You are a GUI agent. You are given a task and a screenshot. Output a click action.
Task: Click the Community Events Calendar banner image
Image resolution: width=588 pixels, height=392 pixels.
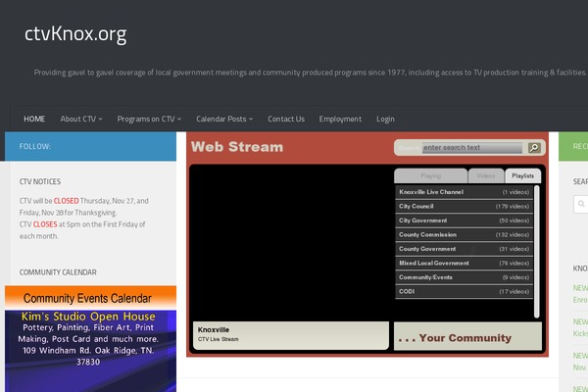point(90,298)
